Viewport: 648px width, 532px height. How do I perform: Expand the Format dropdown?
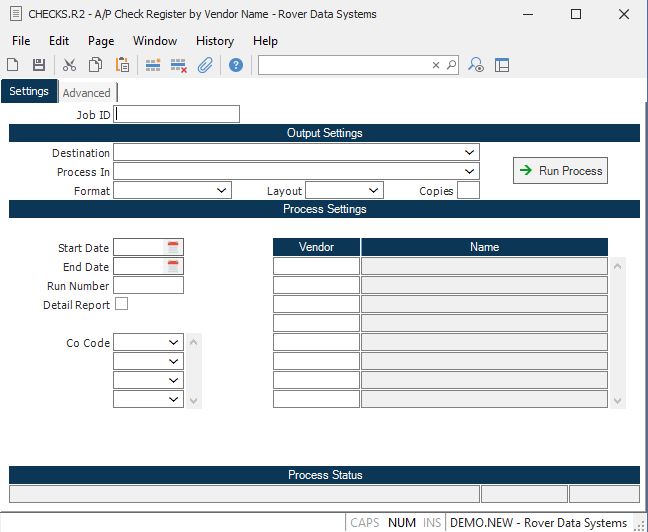coord(222,190)
